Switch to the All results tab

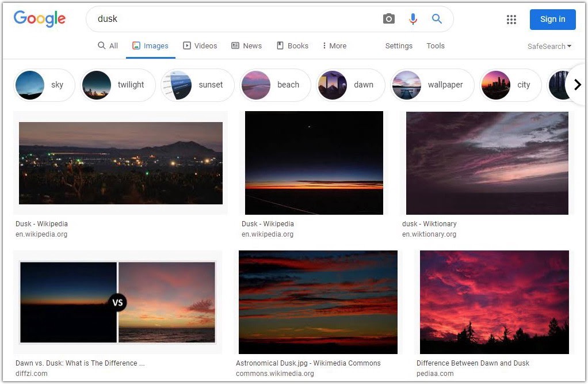[x=108, y=46]
